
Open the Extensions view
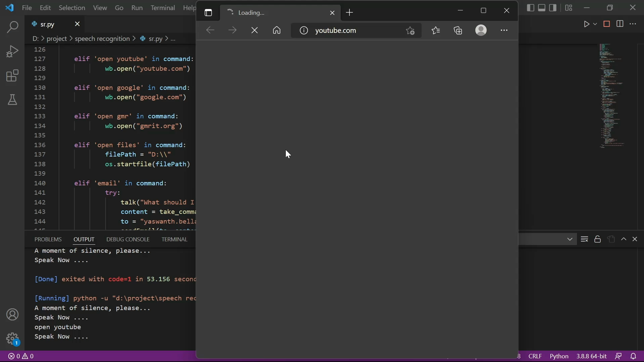pyautogui.click(x=12, y=76)
